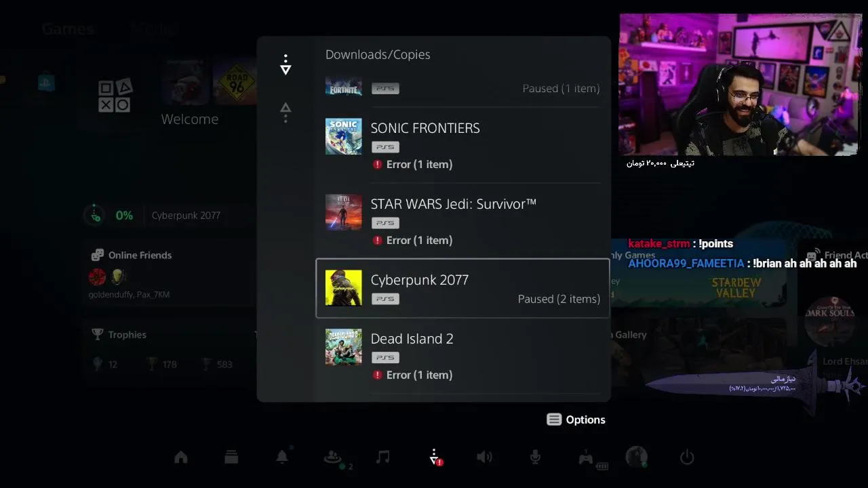Viewport: 868px width, 488px height.
Task: Open the Music note icon
Action: pyautogui.click(x=383, y=457)
